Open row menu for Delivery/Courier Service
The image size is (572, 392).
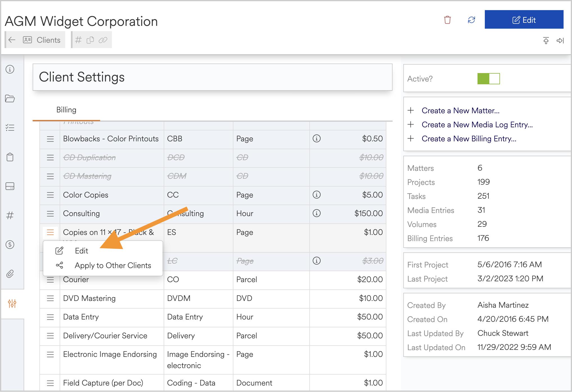(x=50, y=336)
